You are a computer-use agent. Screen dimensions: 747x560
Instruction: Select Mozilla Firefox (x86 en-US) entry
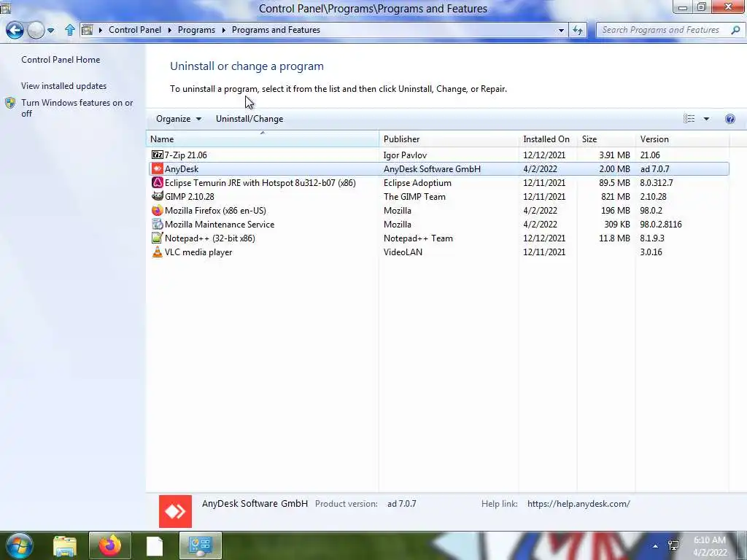click(x=438, y=210)
